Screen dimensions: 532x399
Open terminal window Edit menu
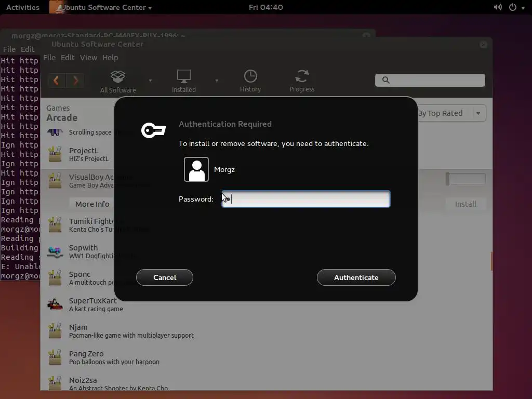pyautogui.click(x=28, y=49)
